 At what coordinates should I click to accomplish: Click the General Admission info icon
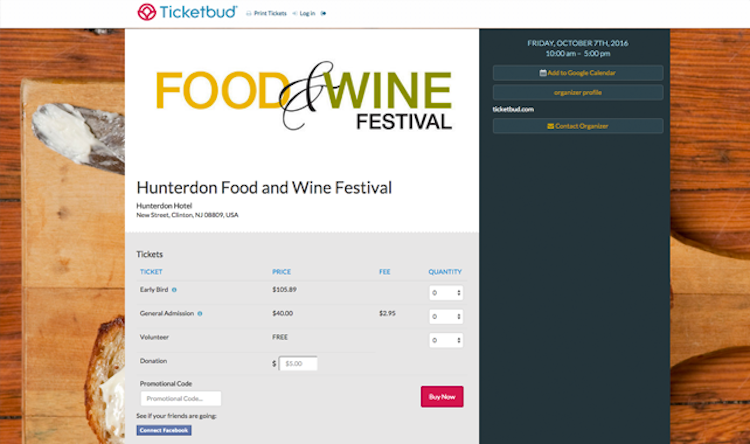pyautogui.click(x=200, y=314)
